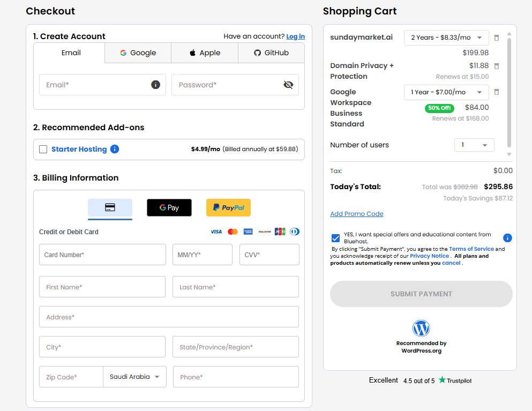Click the Log in link
This screenshot has height=411, width=532.
click(296, 36)
